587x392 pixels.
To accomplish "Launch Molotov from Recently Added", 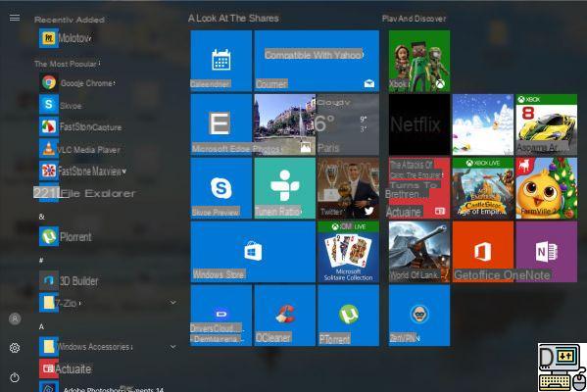I will (66, 38).
